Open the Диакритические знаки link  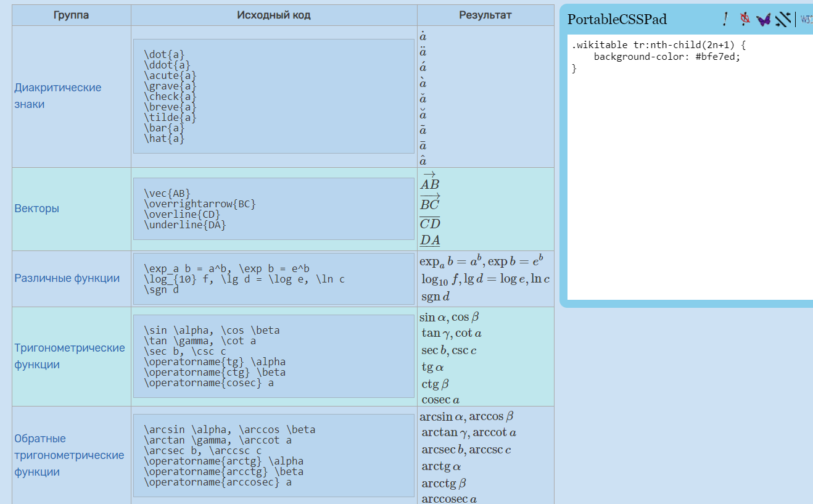point(58,96)
